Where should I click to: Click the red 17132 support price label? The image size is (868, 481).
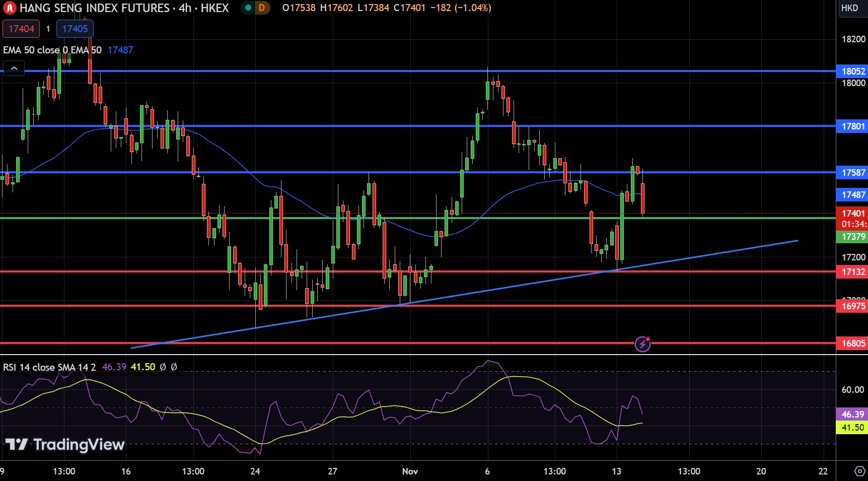(x=852, y=271)
